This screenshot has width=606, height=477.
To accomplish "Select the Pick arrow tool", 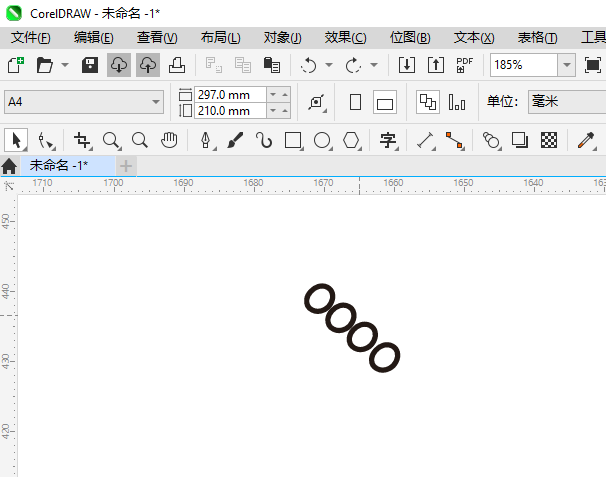I will pyautogui.click(x=16, y=140).
